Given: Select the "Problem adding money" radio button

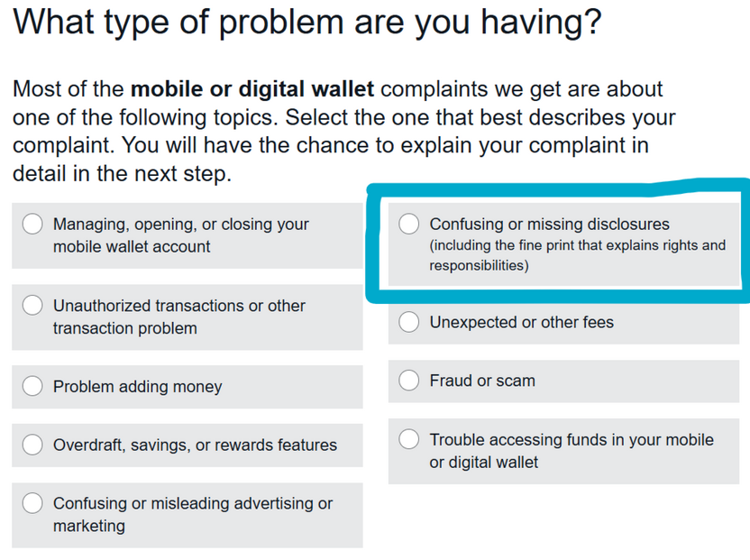Looking at the screenshot, I should (32, 386).
